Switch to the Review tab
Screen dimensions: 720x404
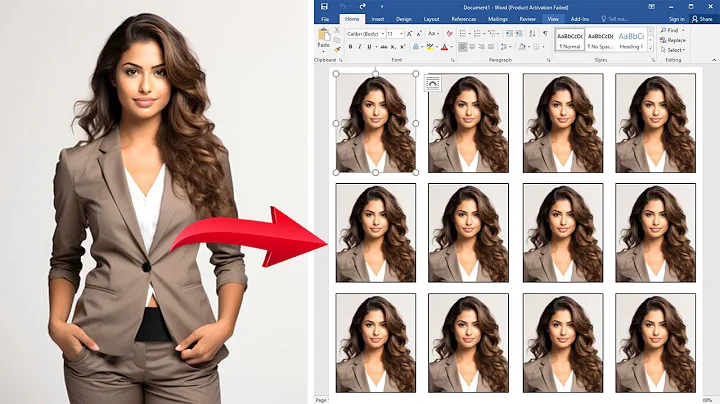tap(527, 19)
